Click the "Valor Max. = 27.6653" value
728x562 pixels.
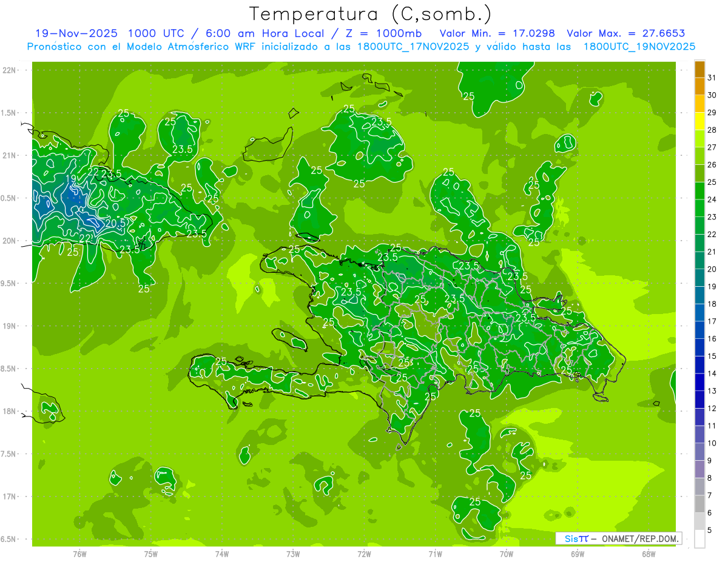[625, 33]
